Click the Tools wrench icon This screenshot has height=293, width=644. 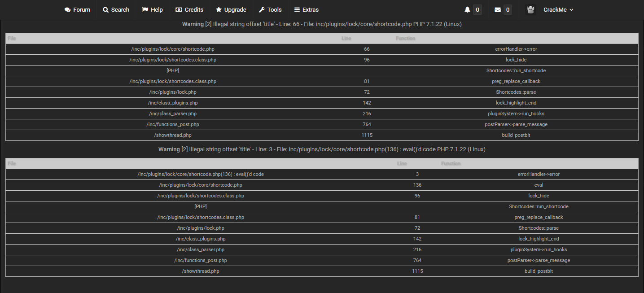(262, 10)
